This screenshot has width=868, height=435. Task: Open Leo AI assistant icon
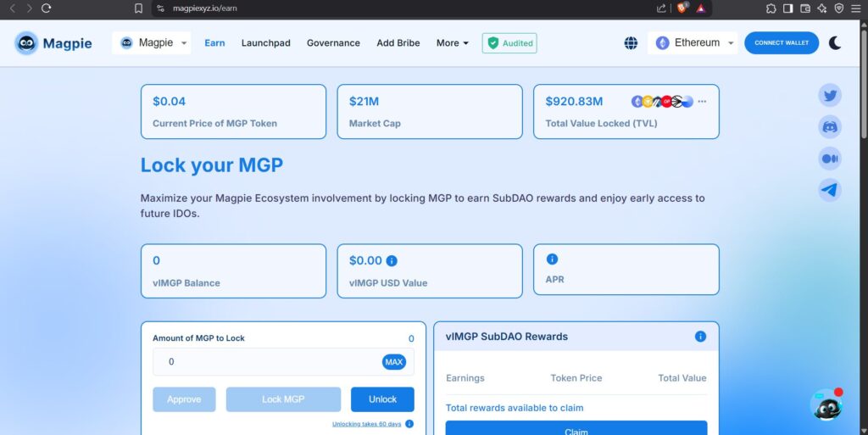click(822, 8)
